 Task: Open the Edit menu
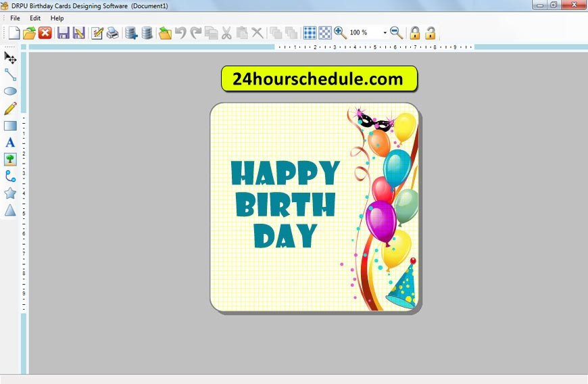[35, 18]
